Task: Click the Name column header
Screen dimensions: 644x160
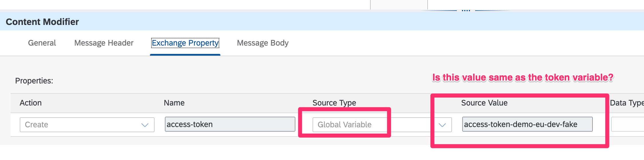Action: pos(174,103)
